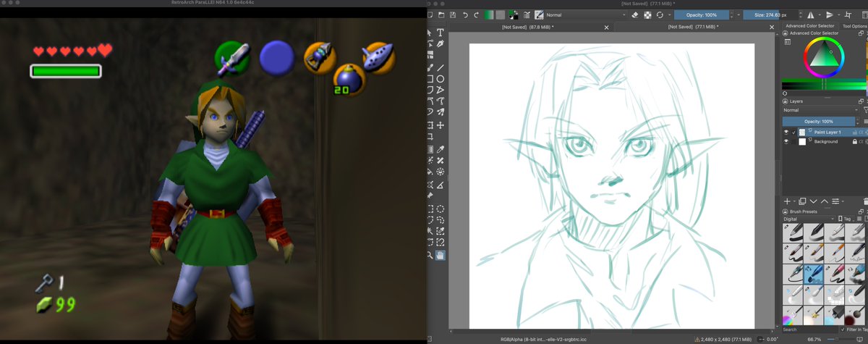Toggle wrap-around mode icon

tap(848, 14)
